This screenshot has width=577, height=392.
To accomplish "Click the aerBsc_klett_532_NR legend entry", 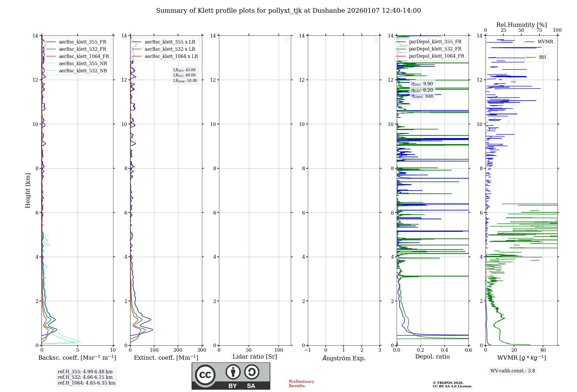I will (83, 71).
